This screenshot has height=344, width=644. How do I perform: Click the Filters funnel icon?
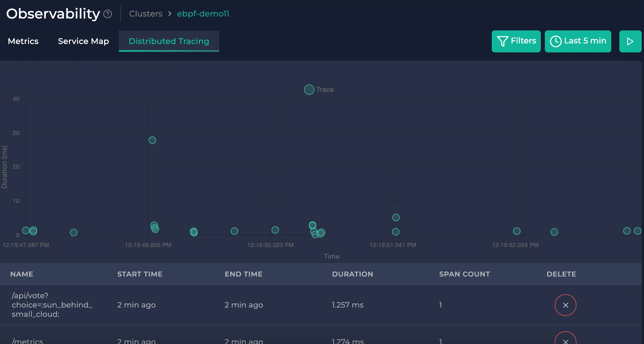[503, 41]
